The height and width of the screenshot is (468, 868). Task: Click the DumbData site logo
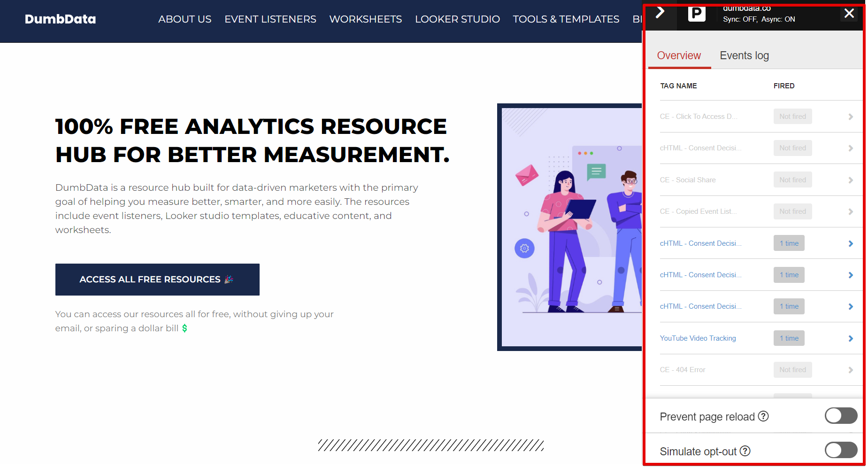pyautogui.click(x=60, y=19)
